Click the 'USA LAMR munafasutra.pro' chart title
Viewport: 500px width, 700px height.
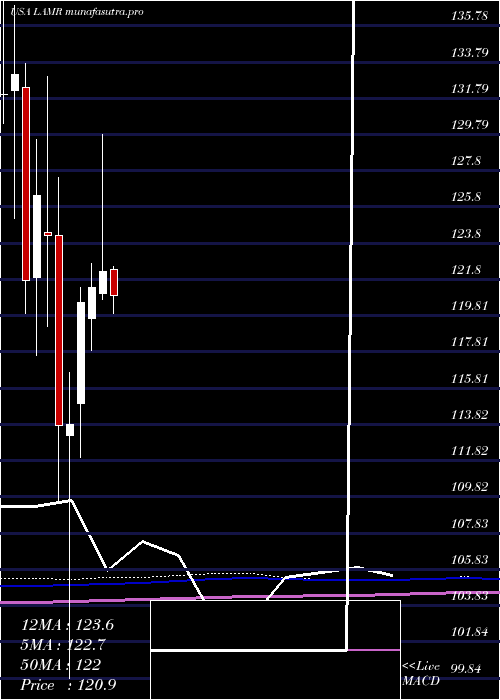(77, 12)
